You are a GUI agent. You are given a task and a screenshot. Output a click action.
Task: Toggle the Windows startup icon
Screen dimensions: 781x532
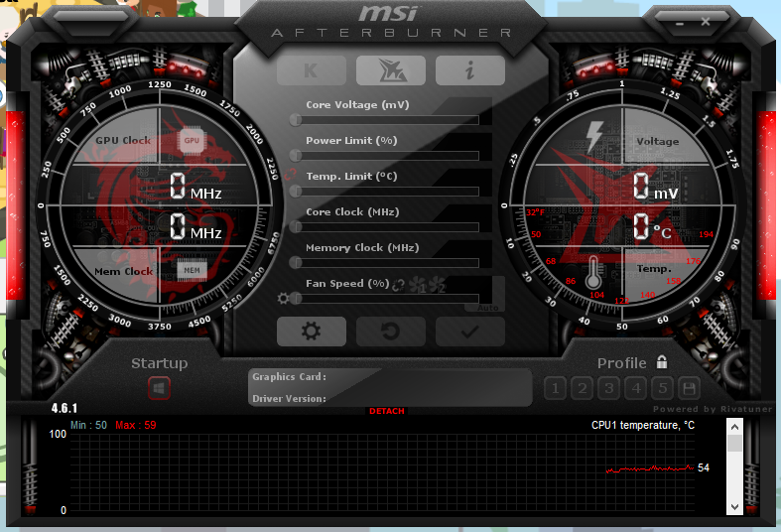pos(159,388)
